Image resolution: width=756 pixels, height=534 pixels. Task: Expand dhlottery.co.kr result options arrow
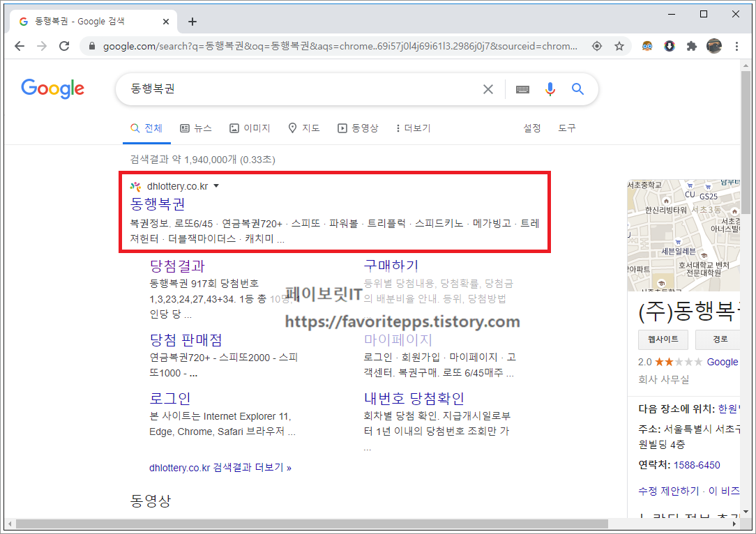click(216, 186)
